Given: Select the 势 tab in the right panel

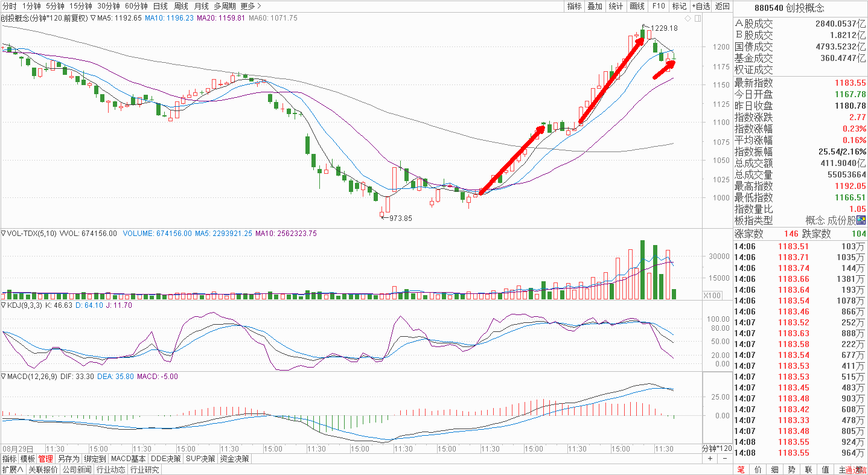Looking at the screenshot, I should [791, 470].
